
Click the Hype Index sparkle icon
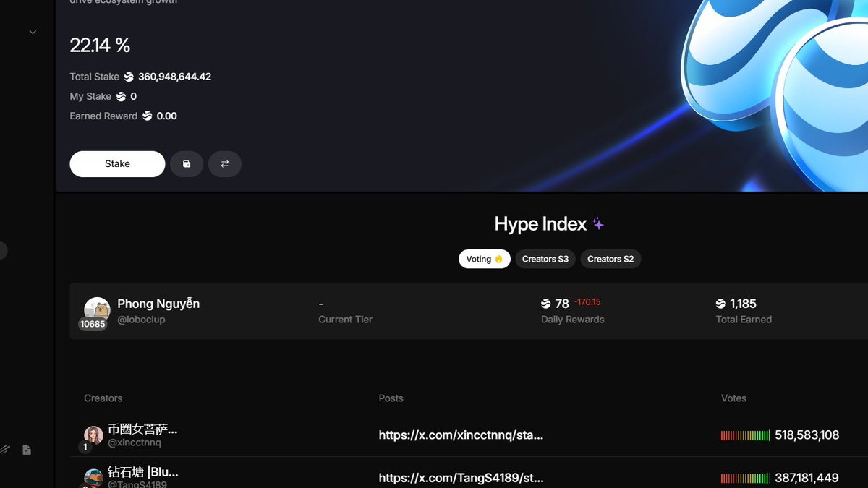click(x=598, y=224)
